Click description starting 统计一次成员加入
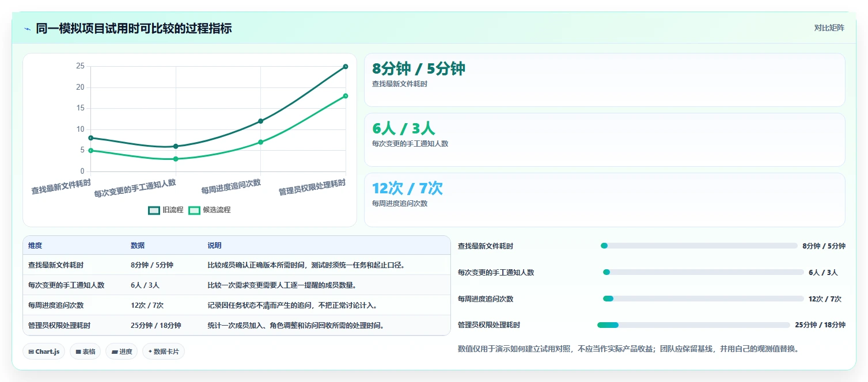This screenshot has height=382, width=868. pyautogui.click(x=296, y=326)
